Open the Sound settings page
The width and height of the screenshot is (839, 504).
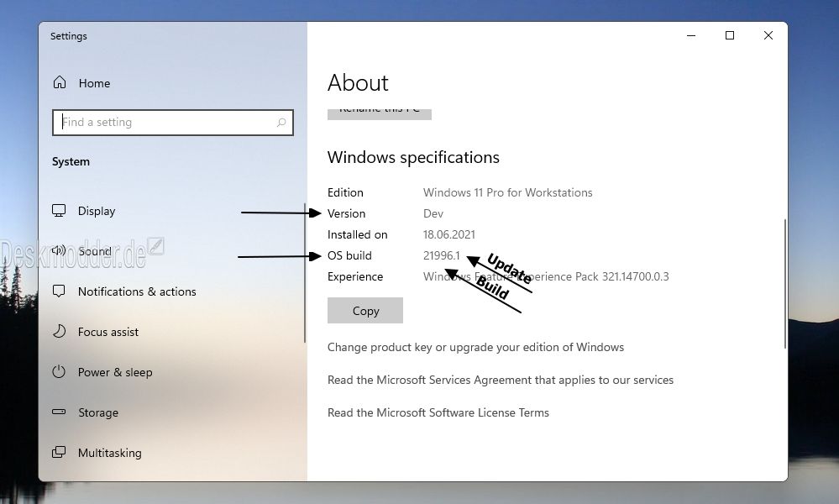[x=95, y=251]
